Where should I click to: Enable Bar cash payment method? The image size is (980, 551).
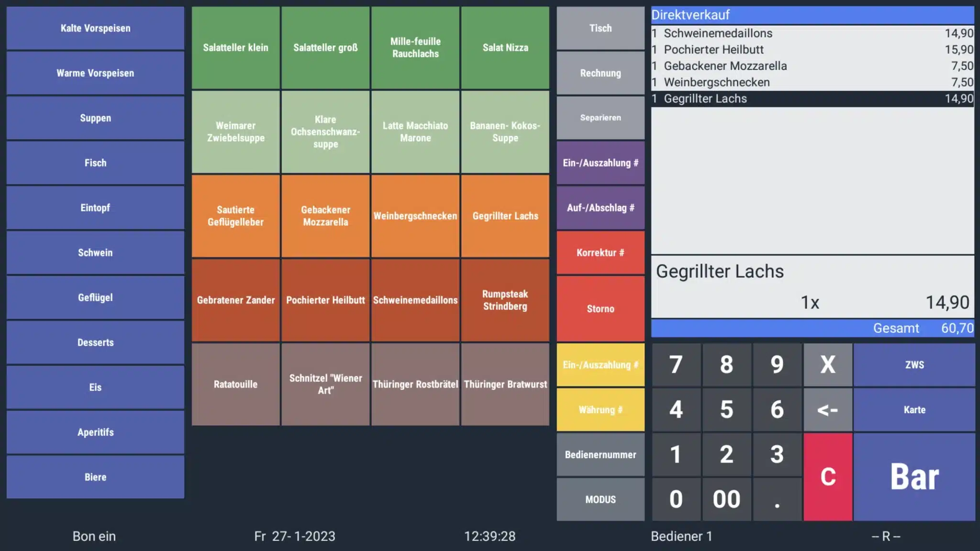915,476
